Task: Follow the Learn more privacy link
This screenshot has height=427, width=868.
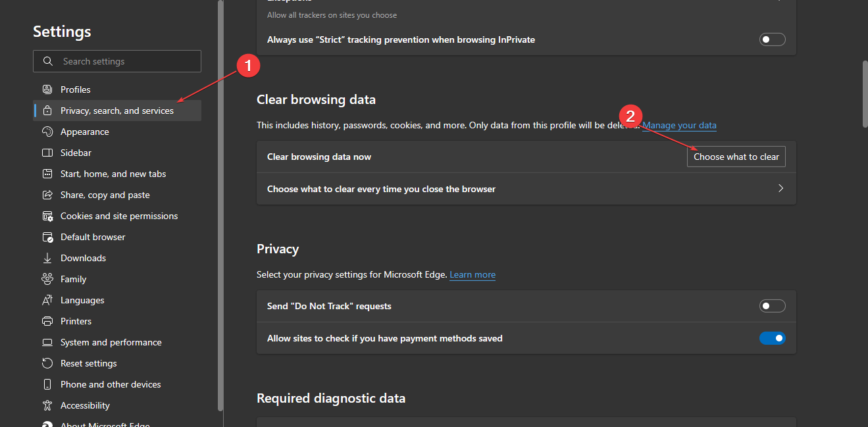Action: (x=472, y=274)
